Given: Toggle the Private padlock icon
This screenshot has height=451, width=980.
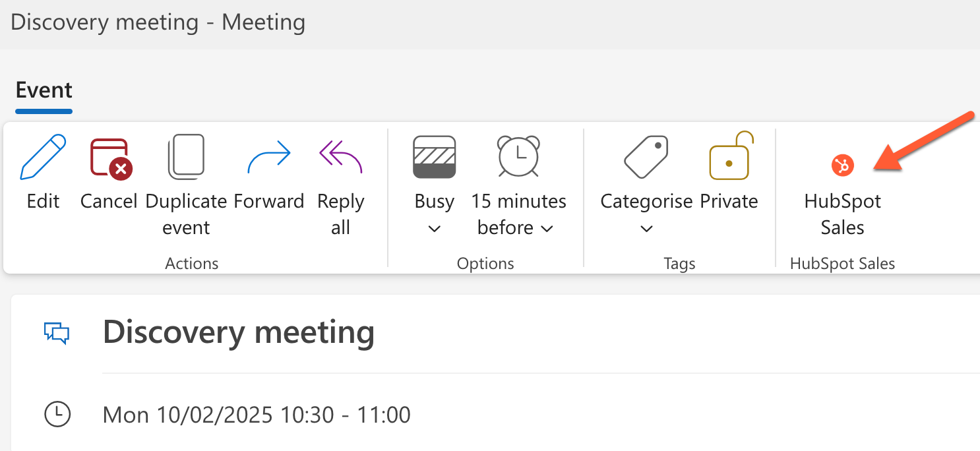Looking at the screenshot, I should [729, 157].
